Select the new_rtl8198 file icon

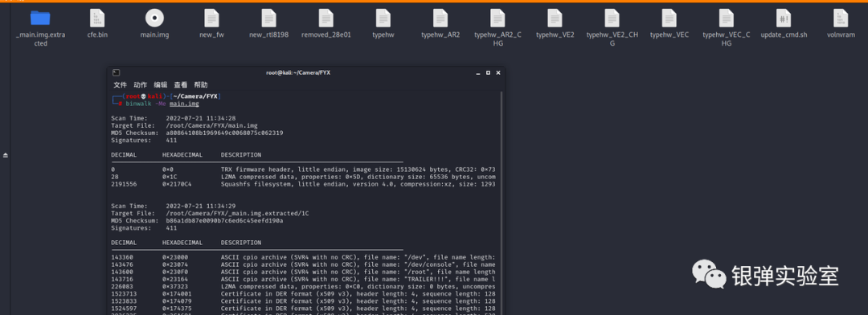[x=268, y=18]
